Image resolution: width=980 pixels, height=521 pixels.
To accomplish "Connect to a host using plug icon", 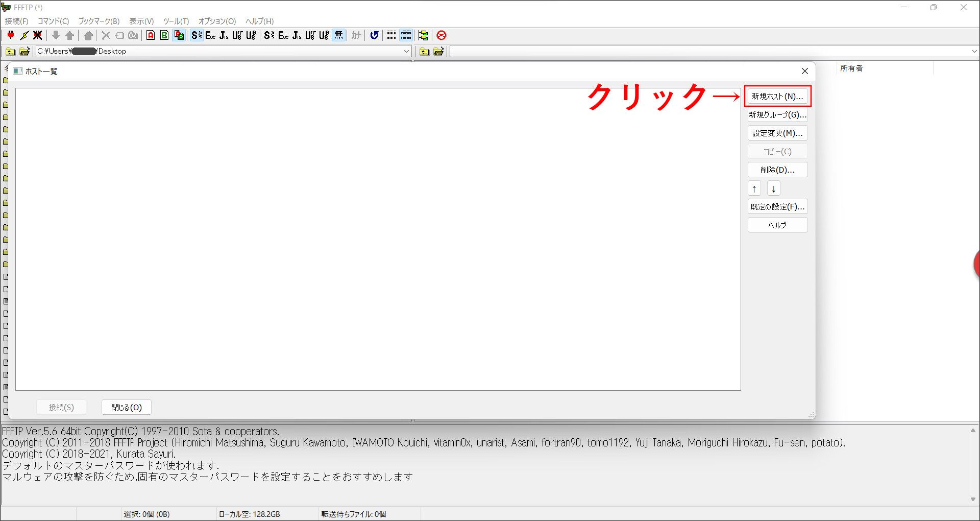I will pyautogui.click(x=10, y=35).
